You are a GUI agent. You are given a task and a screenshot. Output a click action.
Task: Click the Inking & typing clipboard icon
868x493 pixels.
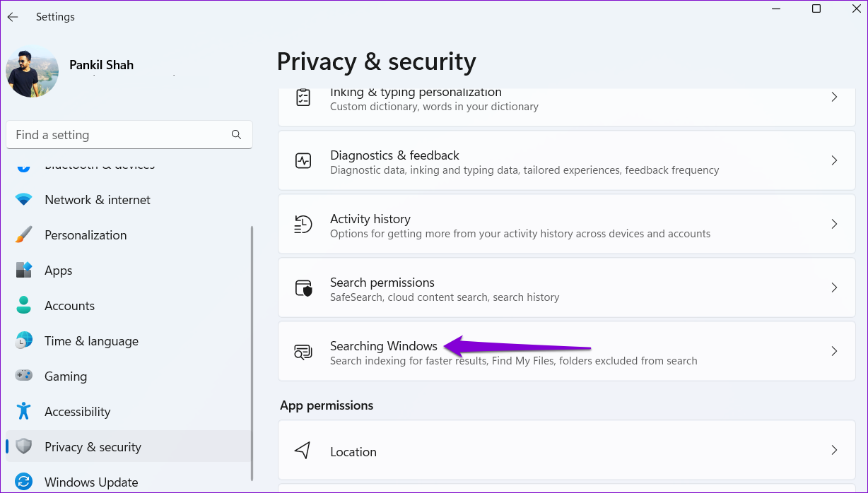(x=303, y=98)
